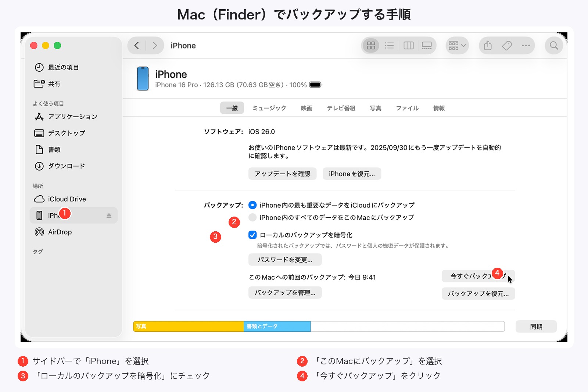Image resolution: width=588 pixels, height=392 pixels.
Task: Click the share icon in the toolbar
Action: click(488, 45)
